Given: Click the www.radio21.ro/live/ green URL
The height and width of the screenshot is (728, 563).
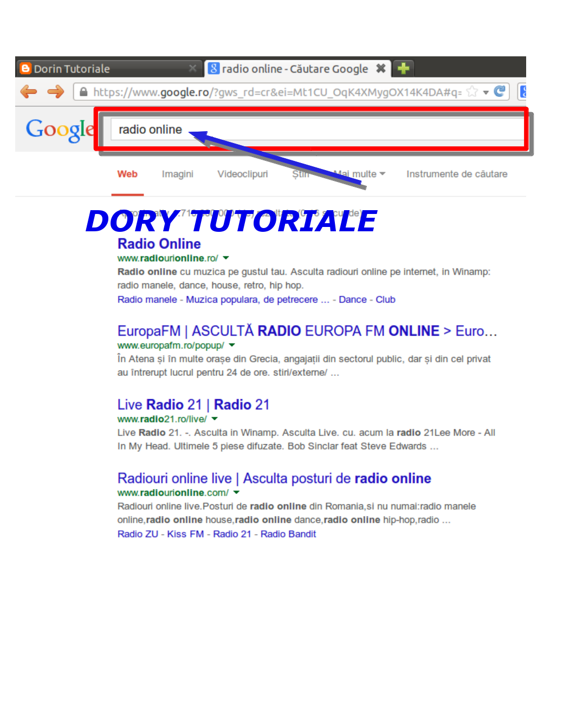Looking at the screenshot, I should coord(162,419).
